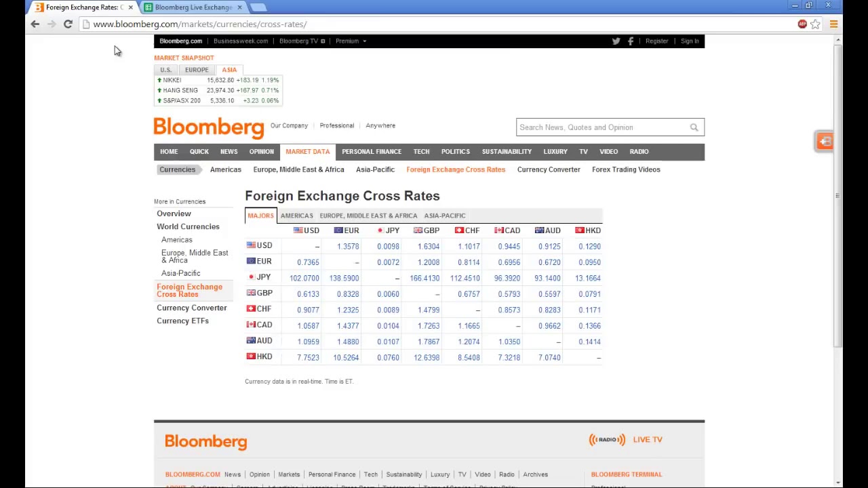Viewport: 868px width, 488px height.
Task: Open Currency ETFs in sidebar
Action: (182, 321)
